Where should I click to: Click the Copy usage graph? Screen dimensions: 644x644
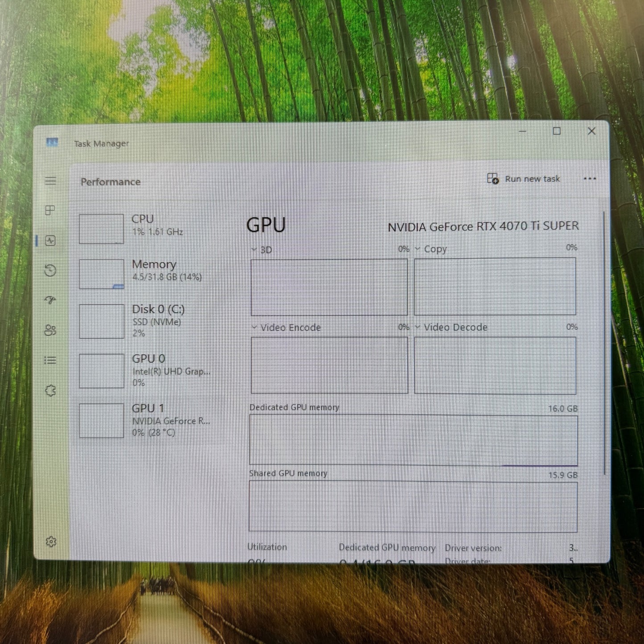pos(495,286)
